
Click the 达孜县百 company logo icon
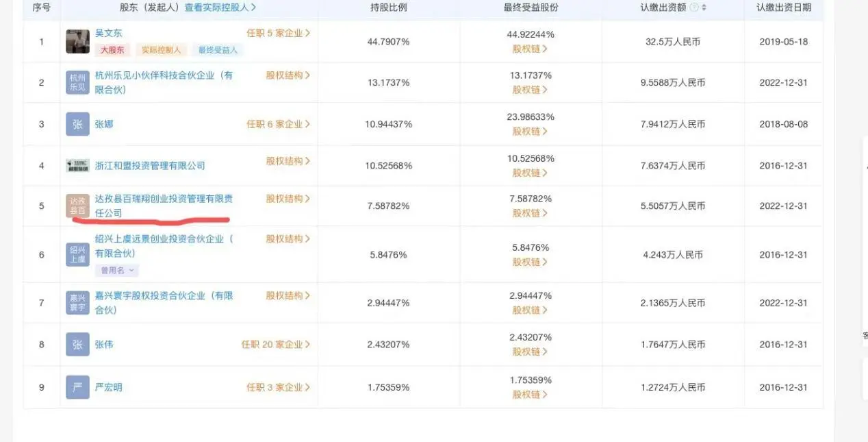click(x=77, y=206)
